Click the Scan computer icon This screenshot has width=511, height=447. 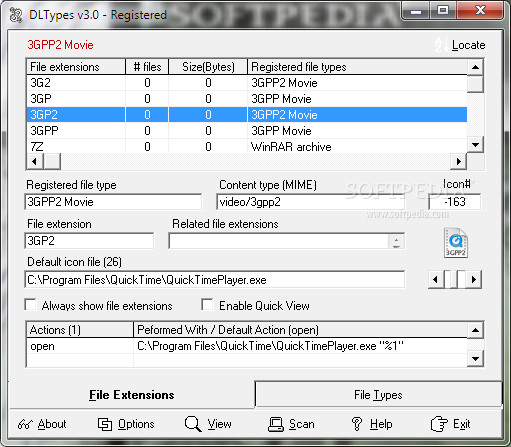(276, 424)
